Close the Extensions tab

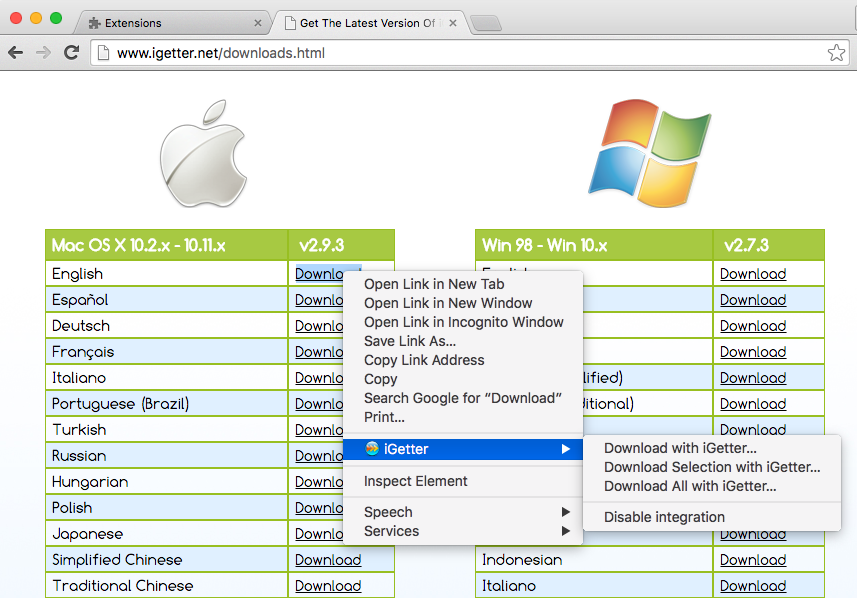(258, 23)
